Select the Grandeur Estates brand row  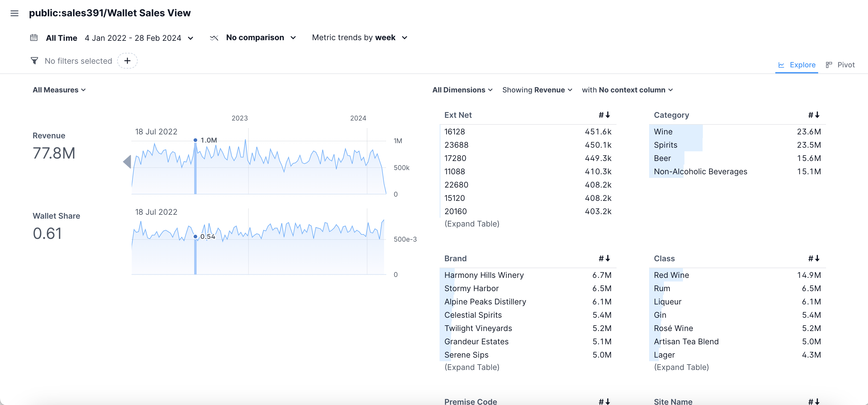528,341
